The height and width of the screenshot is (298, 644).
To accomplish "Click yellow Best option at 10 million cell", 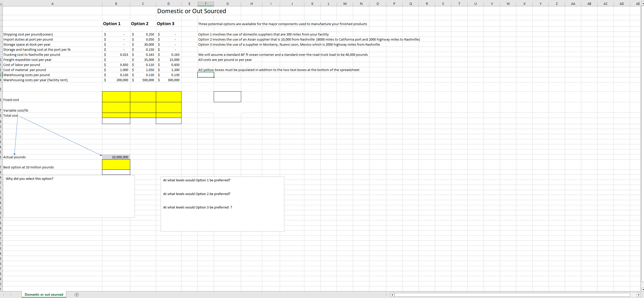I will point(116,164).
